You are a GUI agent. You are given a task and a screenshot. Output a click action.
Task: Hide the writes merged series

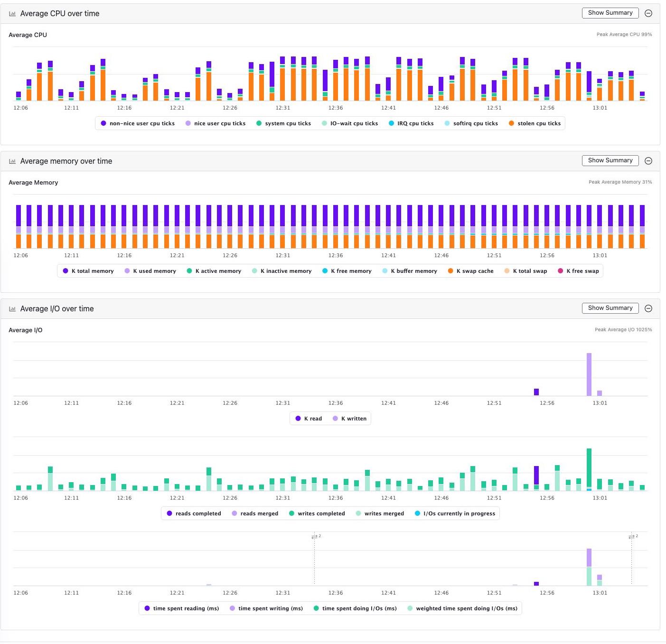click(x=380, y=513)
